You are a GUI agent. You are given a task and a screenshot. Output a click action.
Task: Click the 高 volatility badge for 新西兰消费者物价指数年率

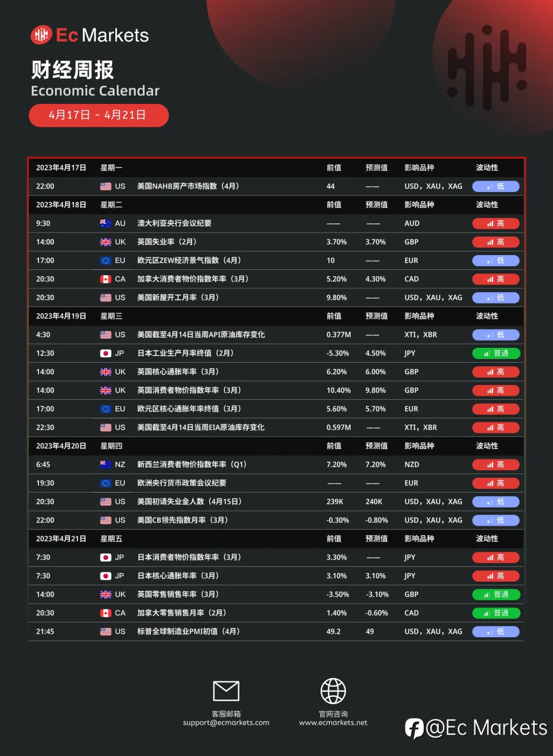(x=496, y=465)
